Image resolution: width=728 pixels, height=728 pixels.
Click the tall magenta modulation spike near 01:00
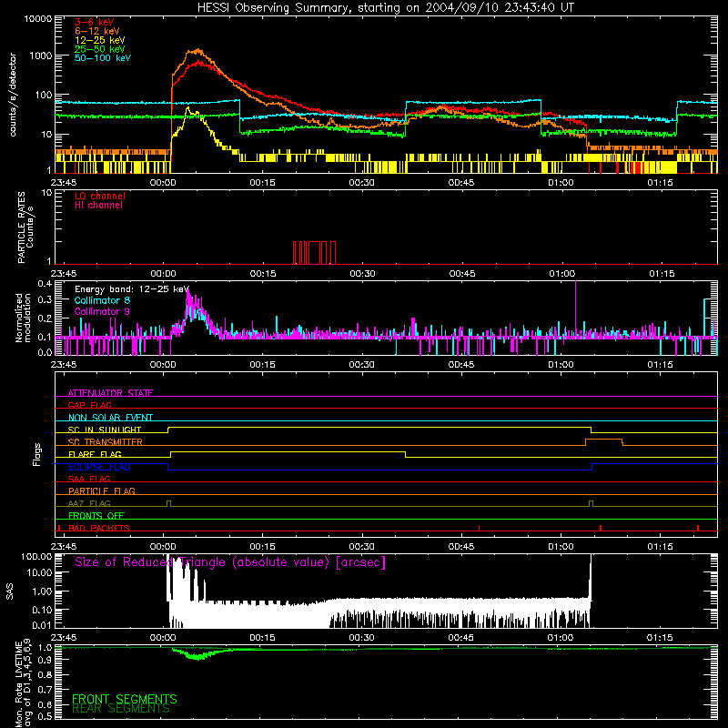(576, 307)
